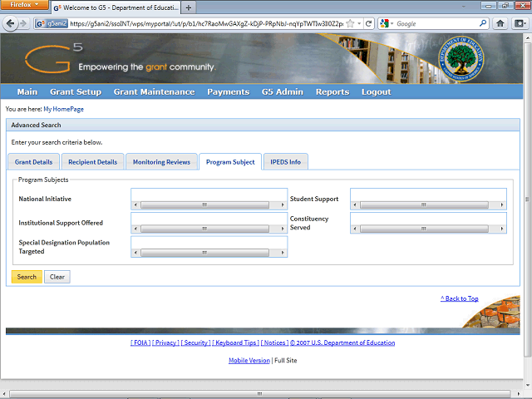Open the bookmarks menu icon
The image size is (532, 399).
coord(520,23)
